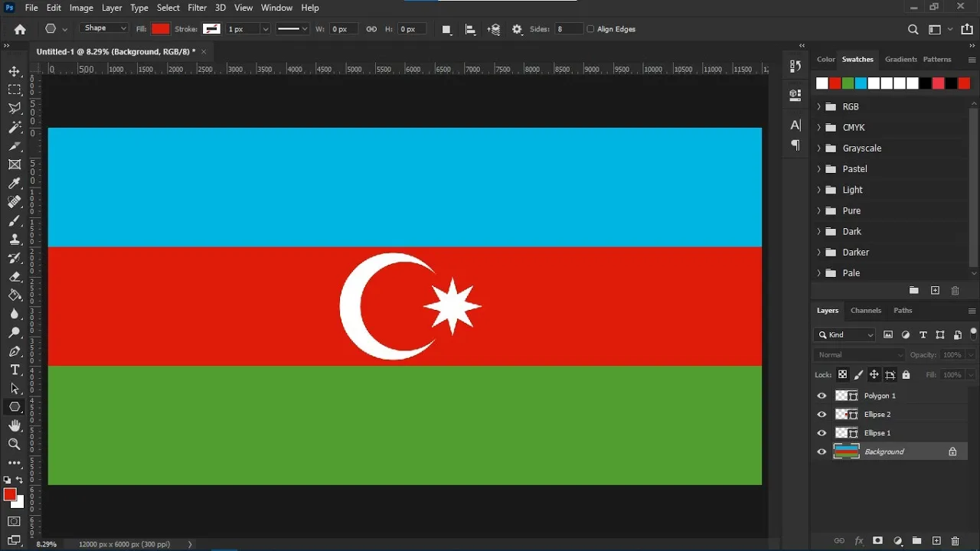Select the Path Selection tool
This screenshot has height=551, width=980.
pos(15,389)
